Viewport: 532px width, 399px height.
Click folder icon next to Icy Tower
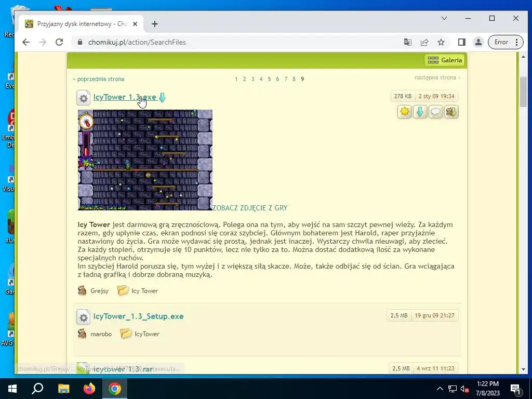tap(123, 290)
